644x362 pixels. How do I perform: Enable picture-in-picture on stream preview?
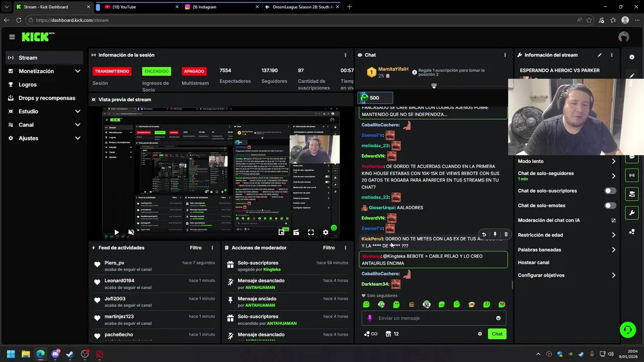click(x=281, y=232)
